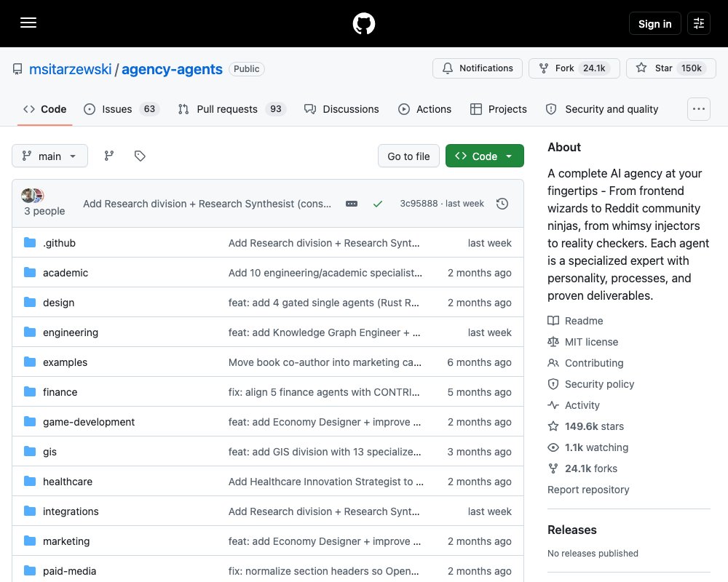Open the Readme link in About
728x582 pixels.
click(575, 321)
